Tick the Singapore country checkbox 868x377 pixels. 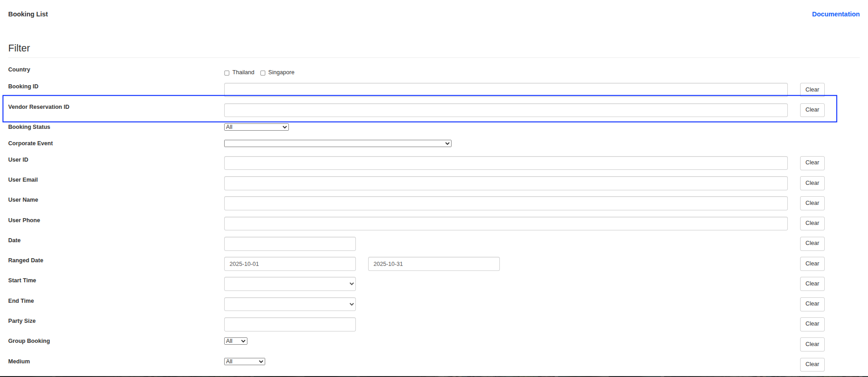pos(262,73)
